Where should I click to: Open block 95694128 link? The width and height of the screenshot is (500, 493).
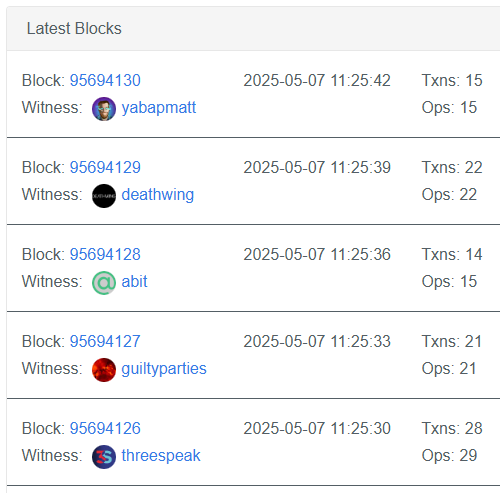105,254
